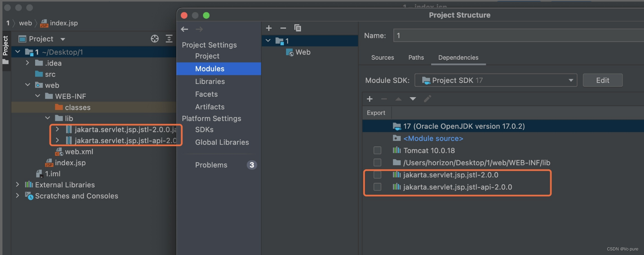Switch to the Dependencies tab
Image resolution: width=644 pixels, height=255 pixels.
coord(458,58)
